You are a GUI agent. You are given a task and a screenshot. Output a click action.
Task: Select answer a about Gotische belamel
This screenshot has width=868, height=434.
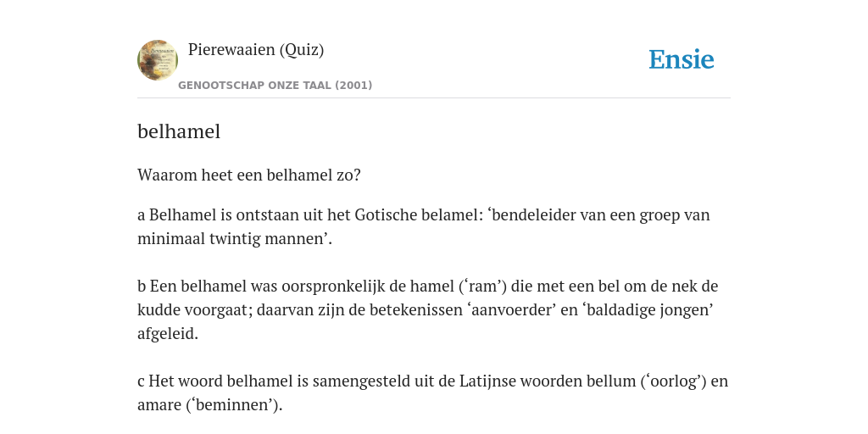pyautogui.click(x=424, y=226)
